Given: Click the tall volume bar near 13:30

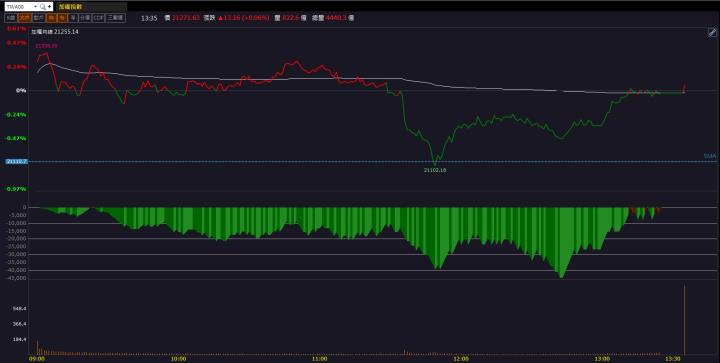Looking at the screenshot, I should click(x=684, y=320).
